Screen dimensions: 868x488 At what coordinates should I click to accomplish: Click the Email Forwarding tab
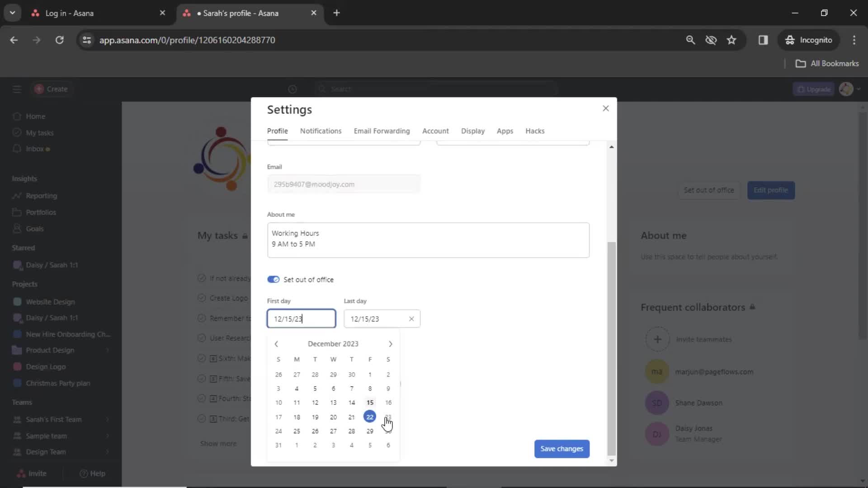point(382,131)
